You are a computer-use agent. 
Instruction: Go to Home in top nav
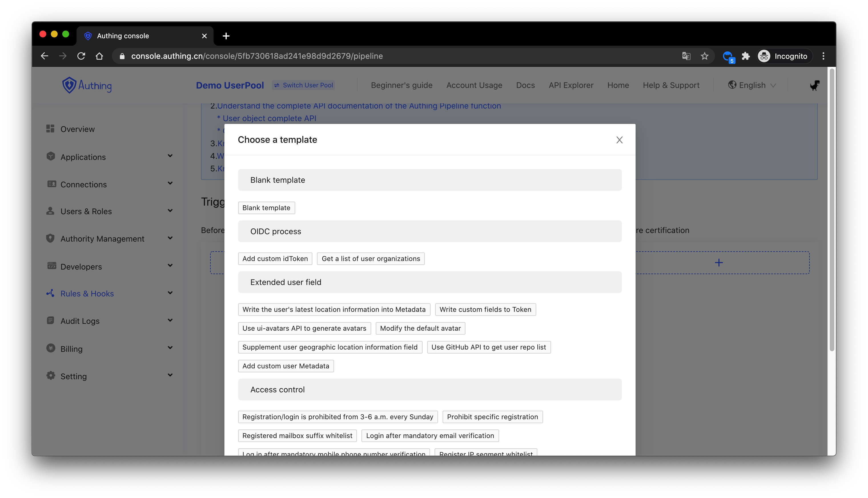point(618,85)
